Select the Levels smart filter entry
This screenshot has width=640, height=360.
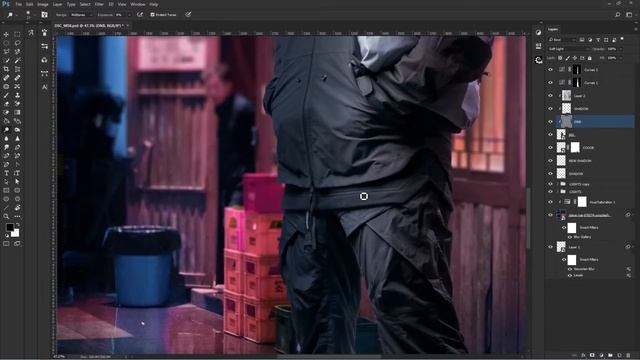coord(578,276)
